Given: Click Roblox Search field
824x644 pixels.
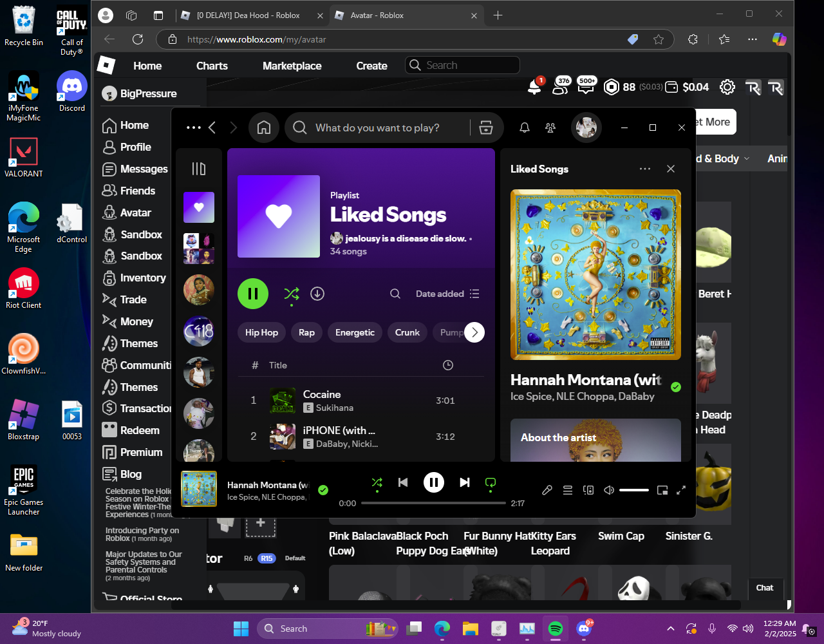Looking at the screenshot, I should (x=462, y=65).
